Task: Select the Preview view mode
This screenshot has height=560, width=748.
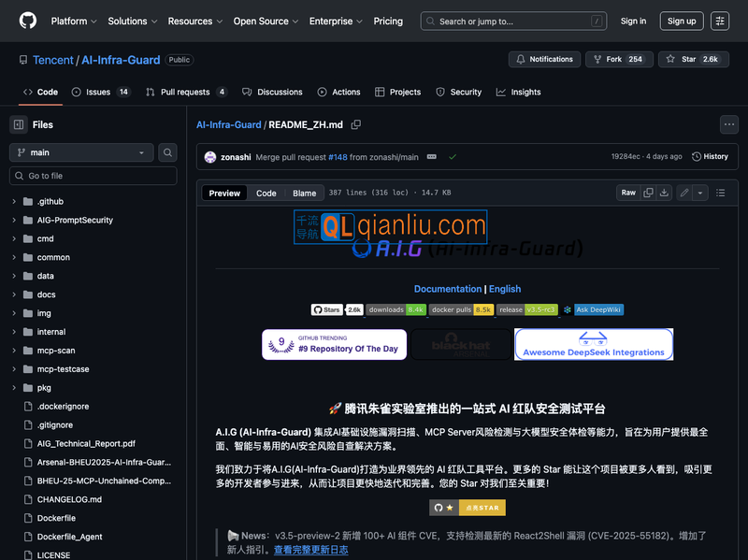Action: pyautogui.click(x=224, y=194)
